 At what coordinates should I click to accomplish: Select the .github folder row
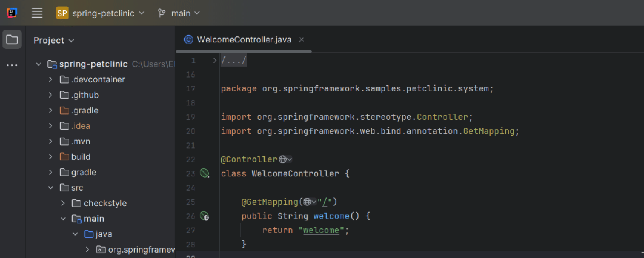tap(100, 95)
